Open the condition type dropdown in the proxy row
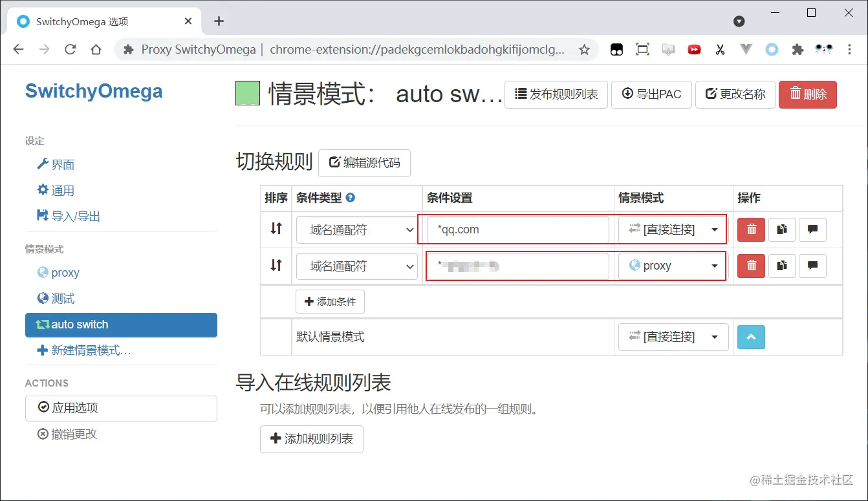Image resolution: width=868 pixels, height=501 pixels. click(356, 266)
